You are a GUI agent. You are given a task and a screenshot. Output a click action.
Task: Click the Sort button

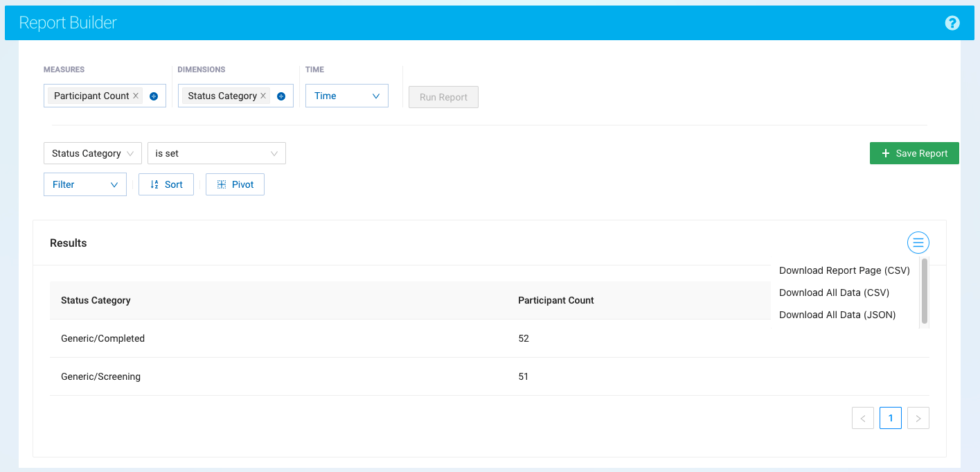pyautogui.click(x=166, y=184)
